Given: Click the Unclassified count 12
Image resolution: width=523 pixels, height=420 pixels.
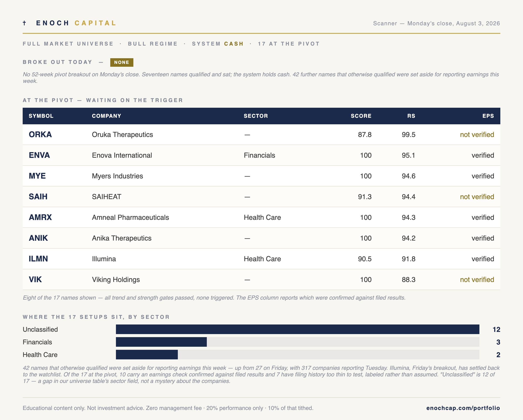Looking at the screenshot, I should click(496, 330).
